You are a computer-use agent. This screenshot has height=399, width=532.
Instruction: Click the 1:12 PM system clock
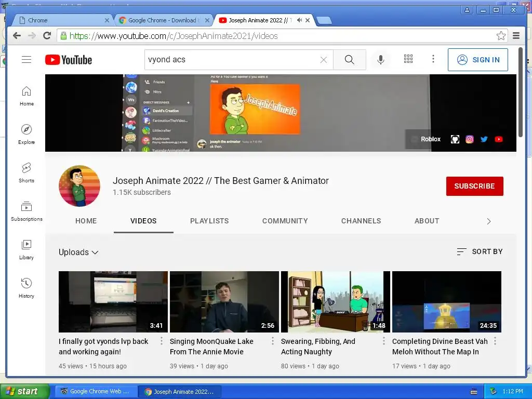(513, 391)
